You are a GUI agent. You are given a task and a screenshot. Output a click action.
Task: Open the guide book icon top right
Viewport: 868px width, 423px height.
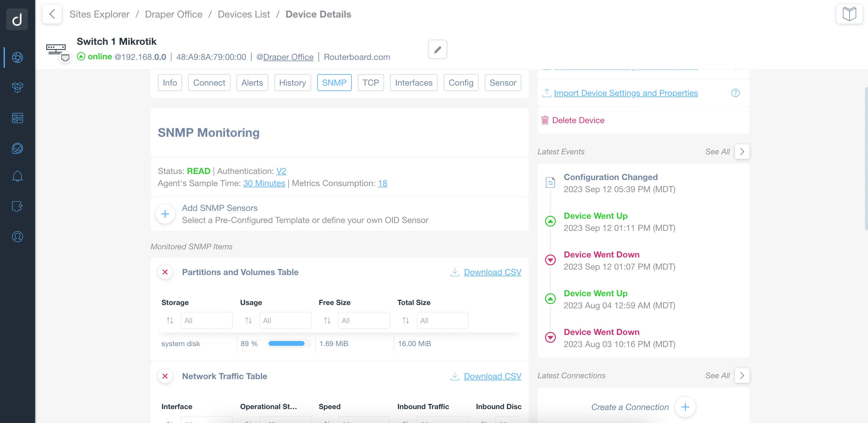point(849,14)
